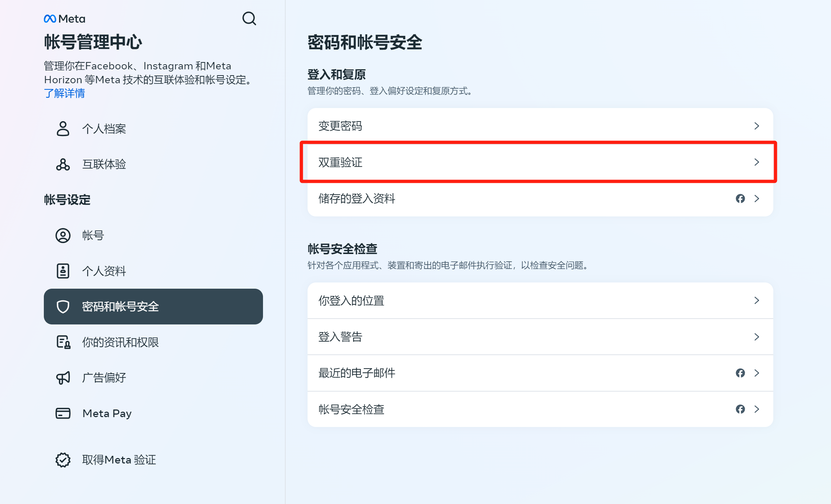Open the 双重验证 option

point(540,162)
